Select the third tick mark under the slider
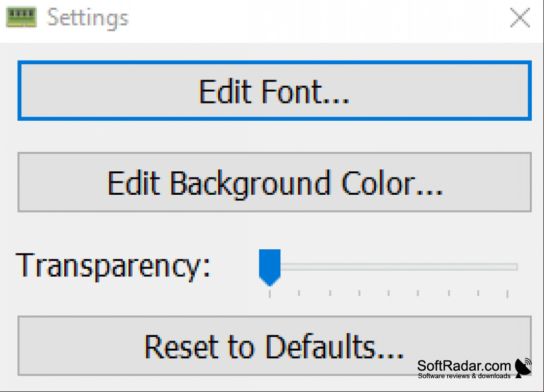Screen dimensions: 544x392 click(x=330, y=293)
